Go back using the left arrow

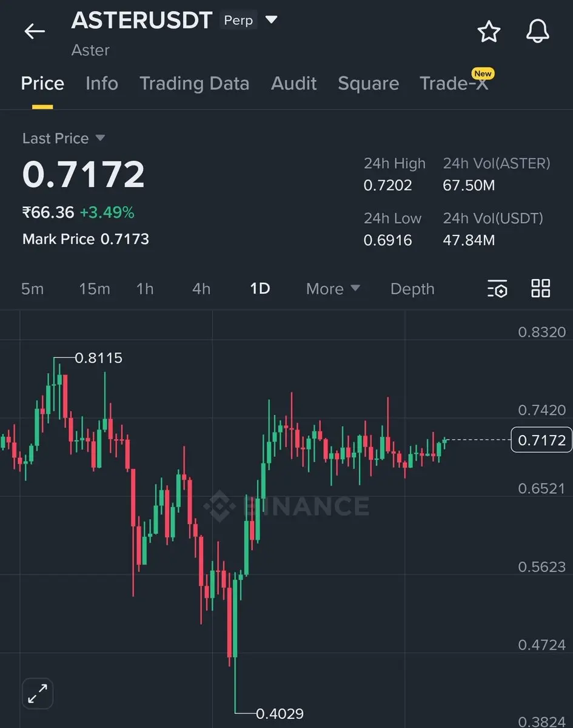tap(35, 32)
